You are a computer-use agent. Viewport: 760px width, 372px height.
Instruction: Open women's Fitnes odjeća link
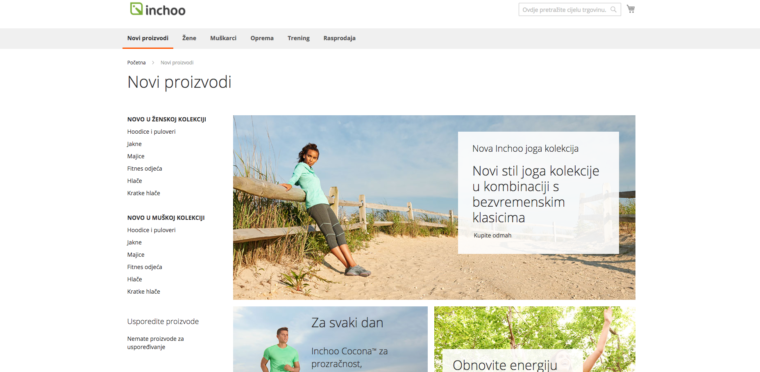(x=144, y=168)
